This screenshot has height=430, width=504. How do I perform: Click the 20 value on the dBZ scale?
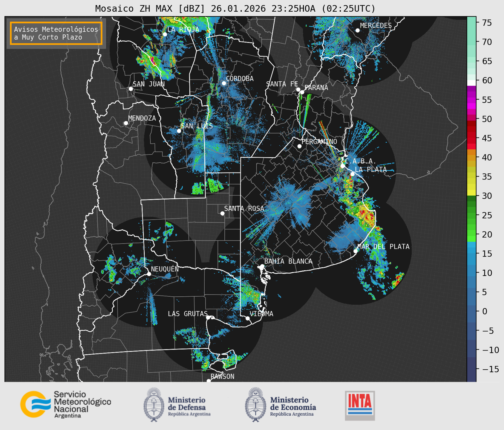487,234
